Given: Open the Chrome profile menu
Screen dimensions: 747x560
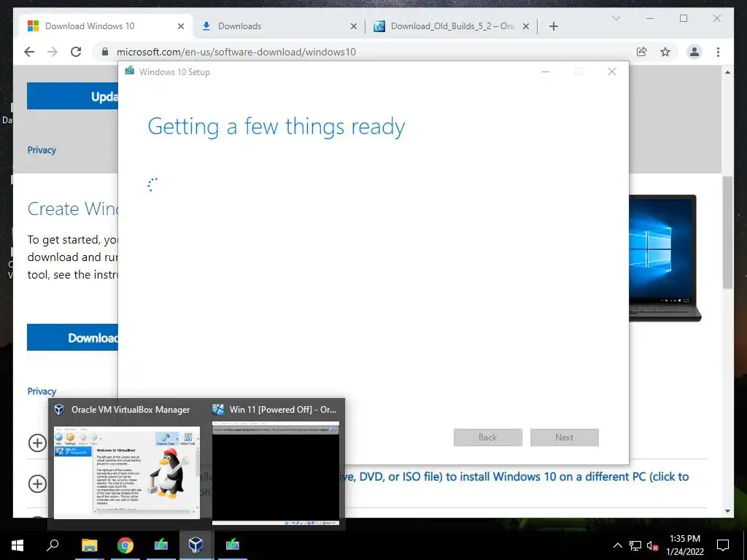Looking at the screenshot, I should point(694,52).
